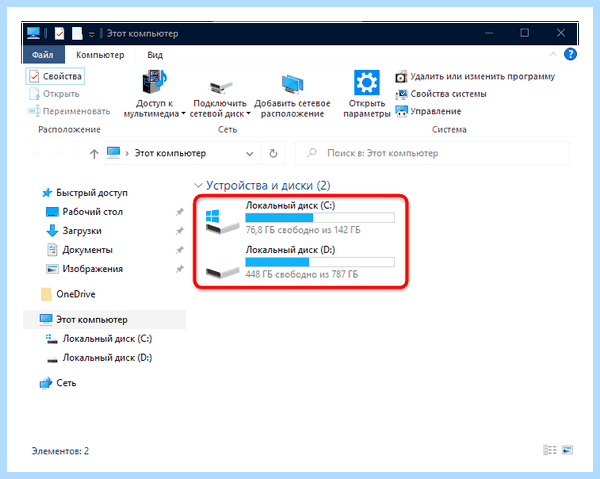Click the Открыть ribbon button
600x479 pixels.
pos(54,94)
